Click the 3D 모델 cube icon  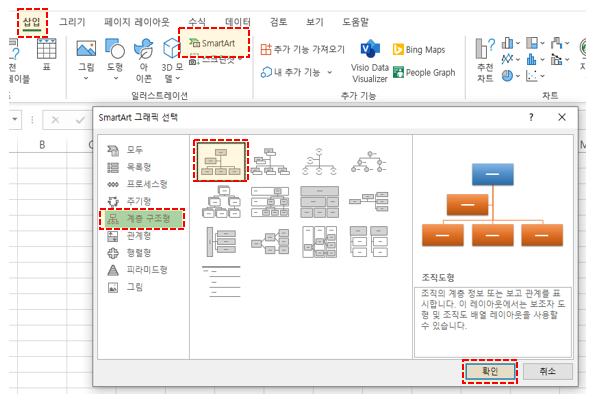coord(171,48)
